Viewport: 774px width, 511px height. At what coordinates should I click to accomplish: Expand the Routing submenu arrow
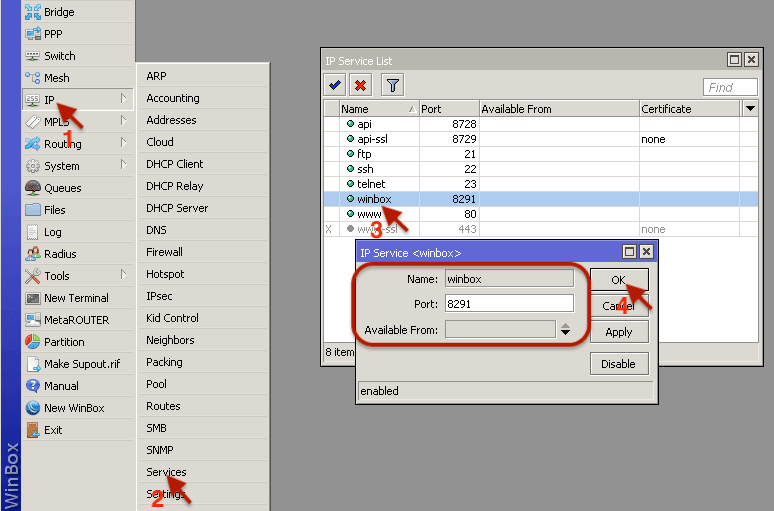pos(123,143)
